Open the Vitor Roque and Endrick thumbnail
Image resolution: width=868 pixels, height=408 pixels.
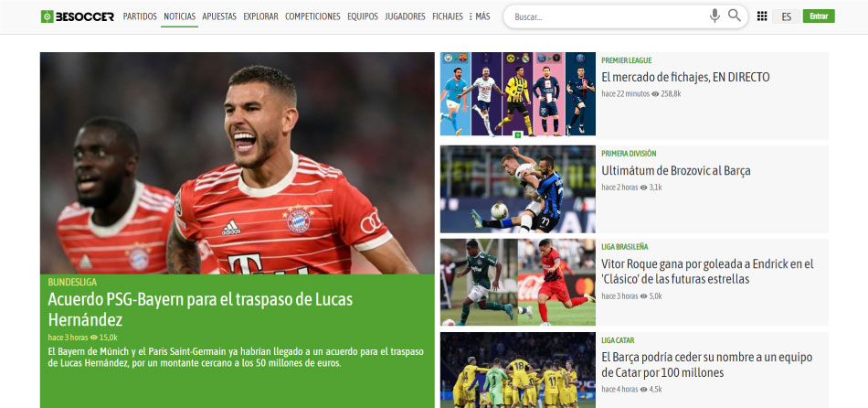click(517, 282)
